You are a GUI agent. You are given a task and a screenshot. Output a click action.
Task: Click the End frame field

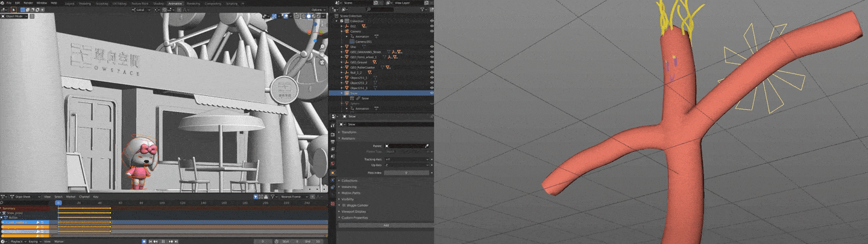click(315, 241)
